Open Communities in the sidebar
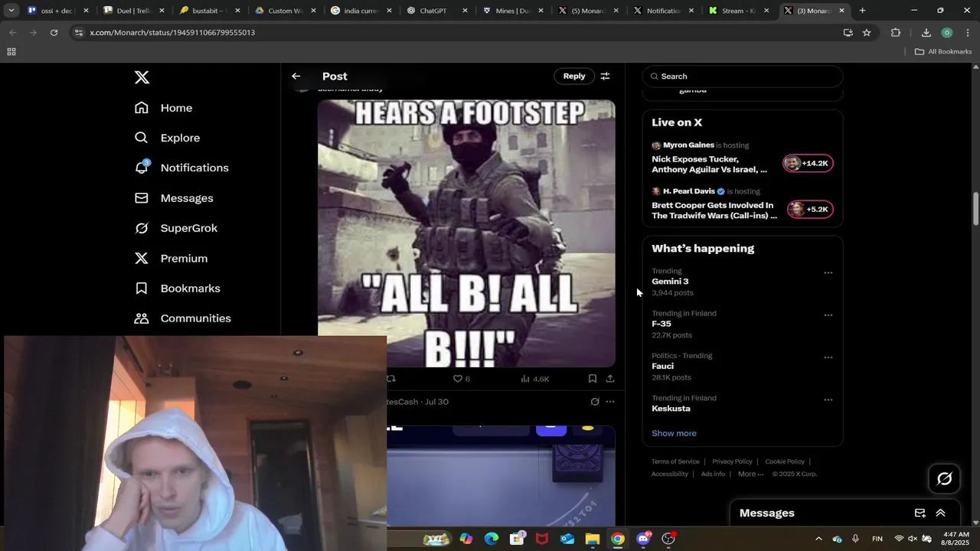Screen dimensions: 980x551 (x=183, y=318)
